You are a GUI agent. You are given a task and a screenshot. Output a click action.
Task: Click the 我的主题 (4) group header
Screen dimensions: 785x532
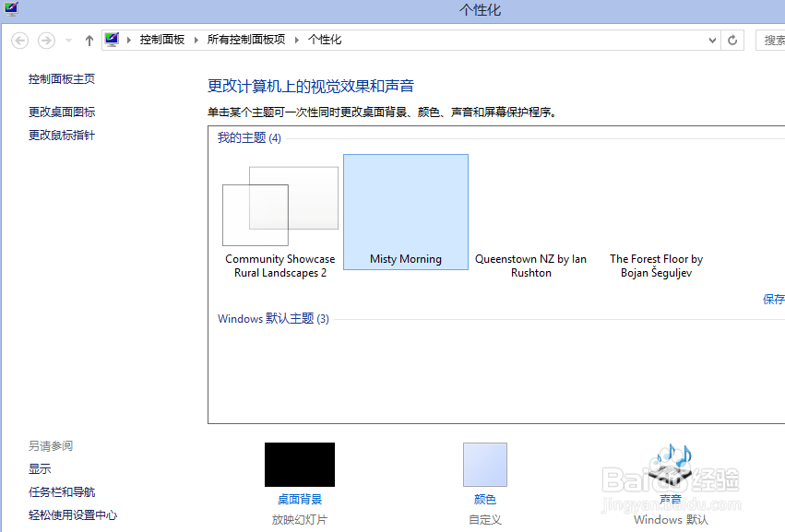(249, 137)
